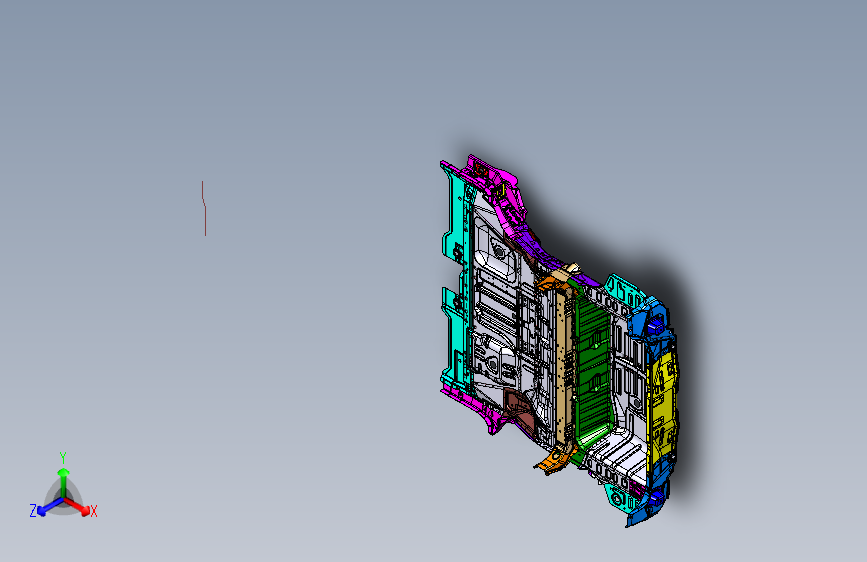Select the thin red sketch line

click(204, 208)
